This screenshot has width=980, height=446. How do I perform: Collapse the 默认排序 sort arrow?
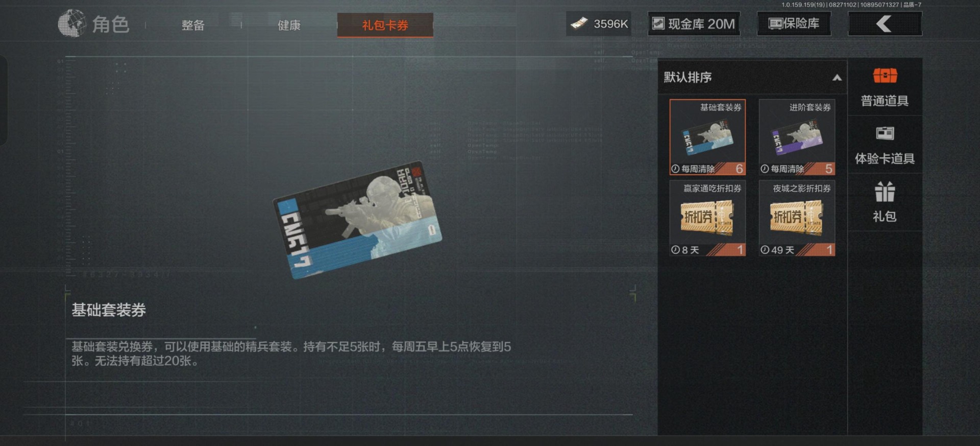[837, 78]
